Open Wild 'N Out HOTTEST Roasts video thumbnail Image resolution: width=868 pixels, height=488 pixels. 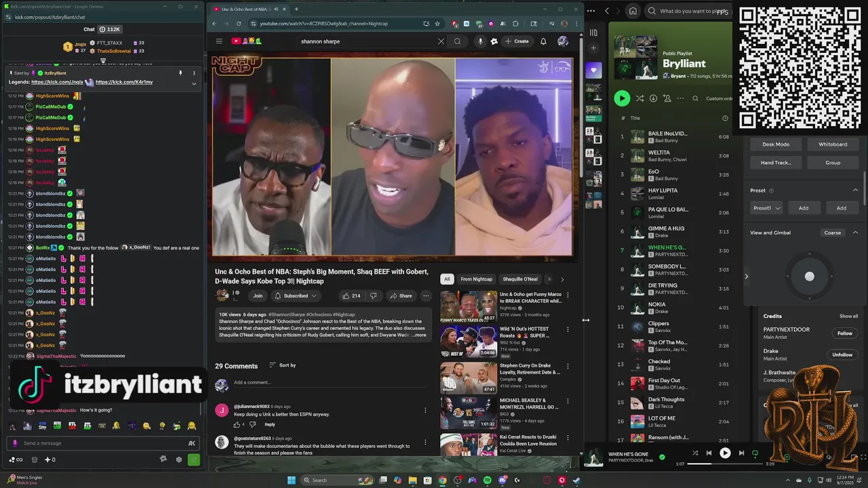(x=469, y=342)
